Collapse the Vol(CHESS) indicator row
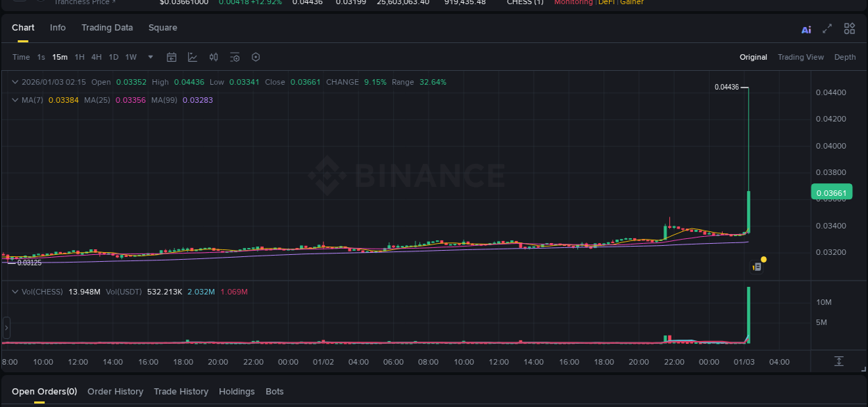This screenshot has height=407, width=868. [x=14, y=292]
